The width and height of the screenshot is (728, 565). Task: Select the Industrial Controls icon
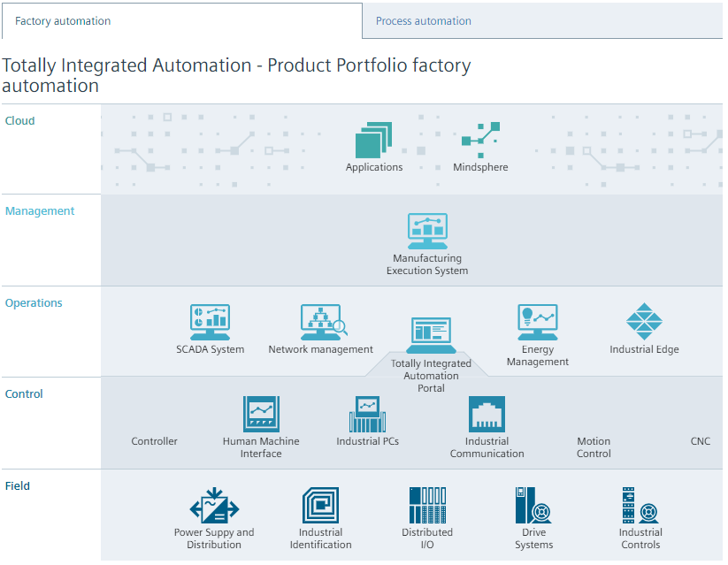tap(640, 506)
